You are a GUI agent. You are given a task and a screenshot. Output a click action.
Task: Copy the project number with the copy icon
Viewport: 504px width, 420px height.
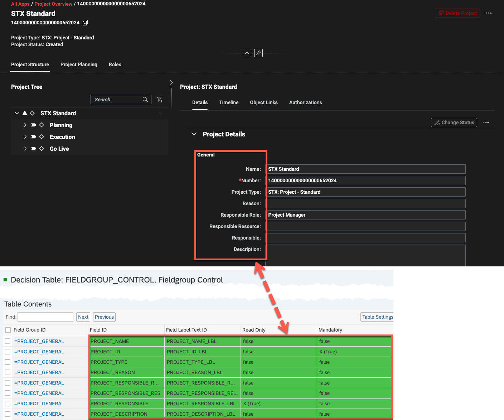[x=85, y=23]
